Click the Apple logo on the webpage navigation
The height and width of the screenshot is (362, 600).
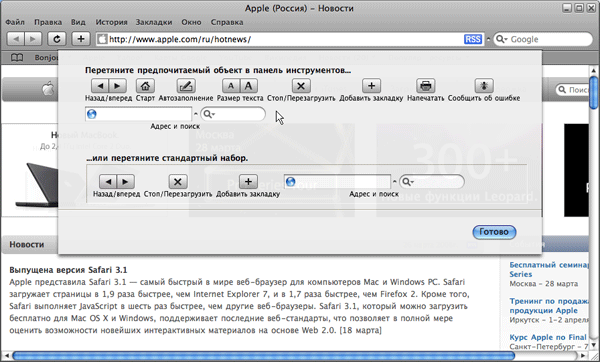[48, 90]
